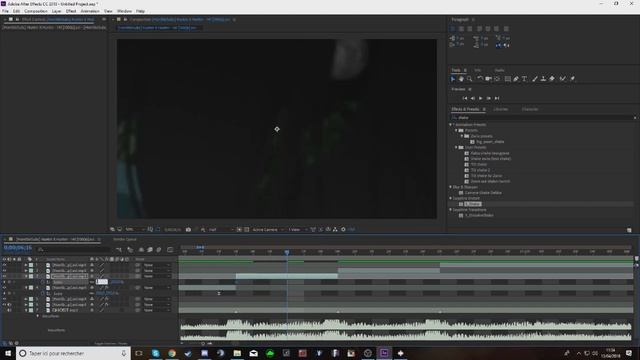Screen dimensions: 640x360
Task: Select the Eraser tool
Action: tap(552, 79)
